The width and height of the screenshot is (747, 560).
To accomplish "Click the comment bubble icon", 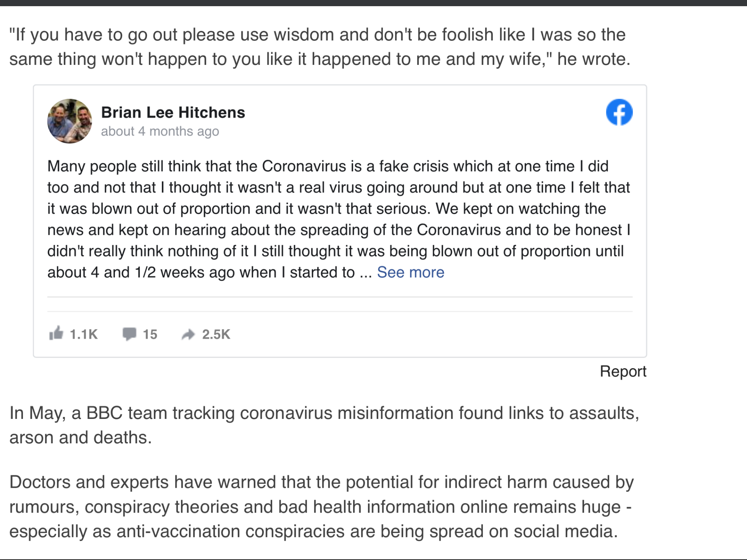I will click(129, 334).
